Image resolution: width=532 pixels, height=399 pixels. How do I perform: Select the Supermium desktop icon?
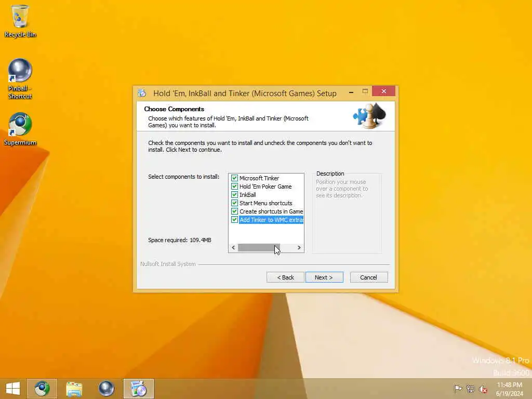click(20, 129)
